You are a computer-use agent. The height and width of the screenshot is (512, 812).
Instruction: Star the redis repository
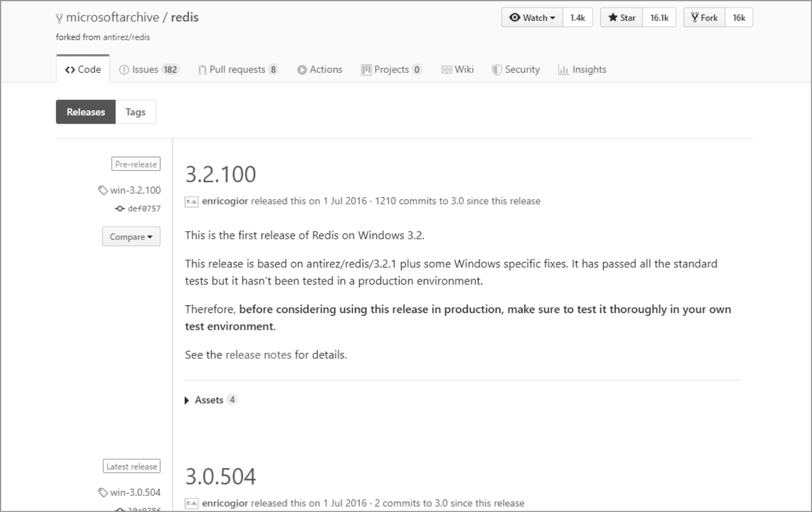coord(622,18)
